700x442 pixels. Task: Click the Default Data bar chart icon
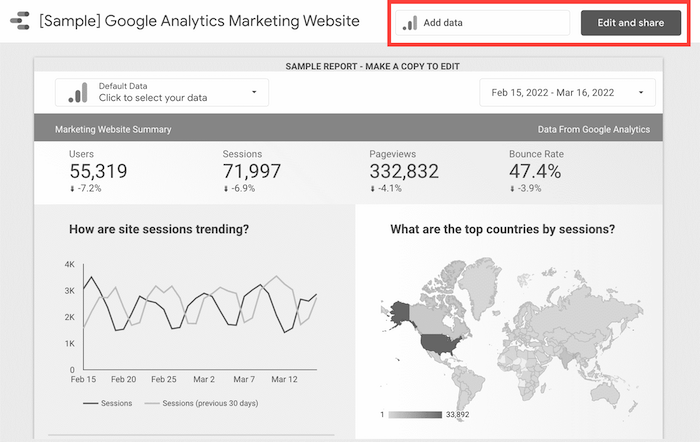click(77, 93)
